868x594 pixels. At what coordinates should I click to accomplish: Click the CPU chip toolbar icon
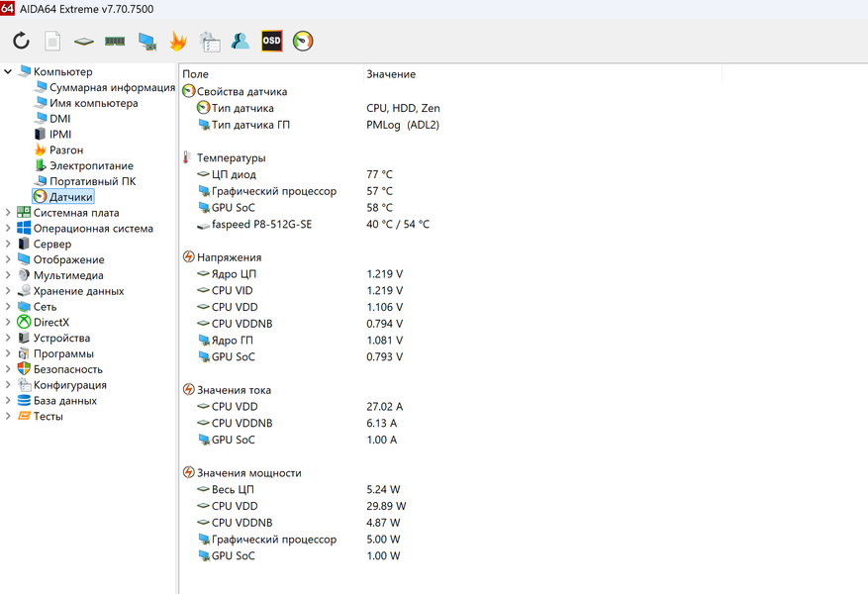pyautogui.click(x=84, y=41)
